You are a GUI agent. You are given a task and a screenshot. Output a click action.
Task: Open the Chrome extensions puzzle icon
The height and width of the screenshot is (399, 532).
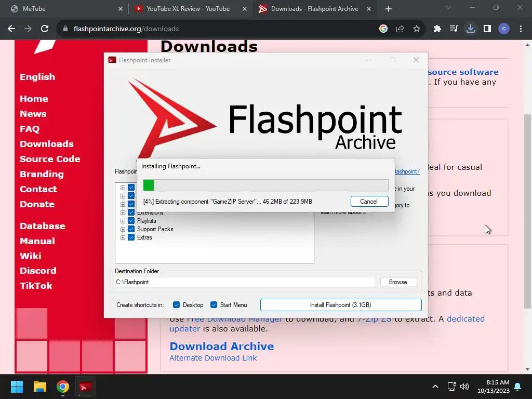(437, 29)
